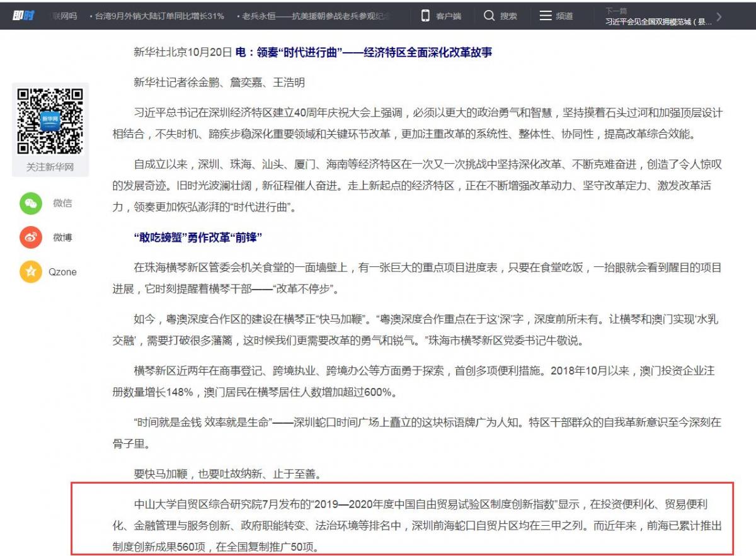Click the 微信 share label

[62, 203]
